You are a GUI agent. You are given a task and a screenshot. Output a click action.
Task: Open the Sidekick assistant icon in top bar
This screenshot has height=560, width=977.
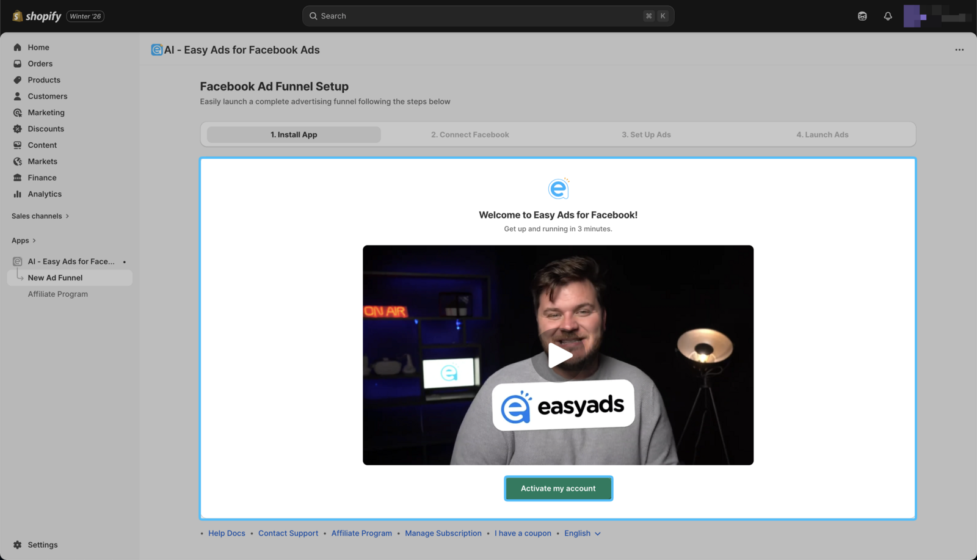point(862,16)
